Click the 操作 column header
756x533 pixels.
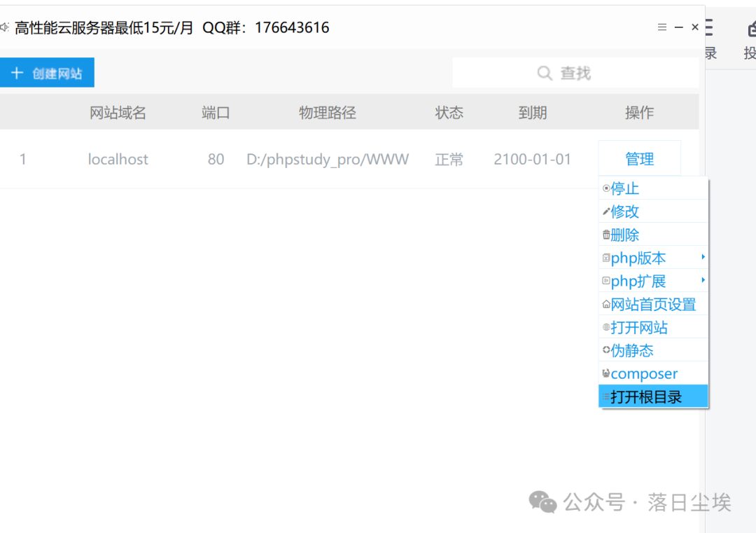click(x=639, y=113)
